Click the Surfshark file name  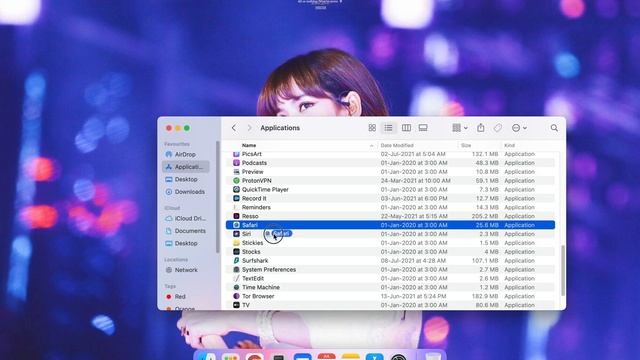[255, 260]
